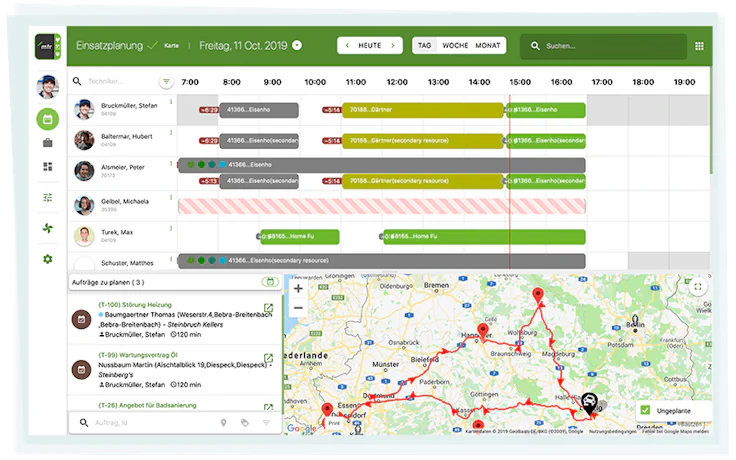
Task: Select Turek's long green Home Fu appointment
Action: click(x=484, y=237)
